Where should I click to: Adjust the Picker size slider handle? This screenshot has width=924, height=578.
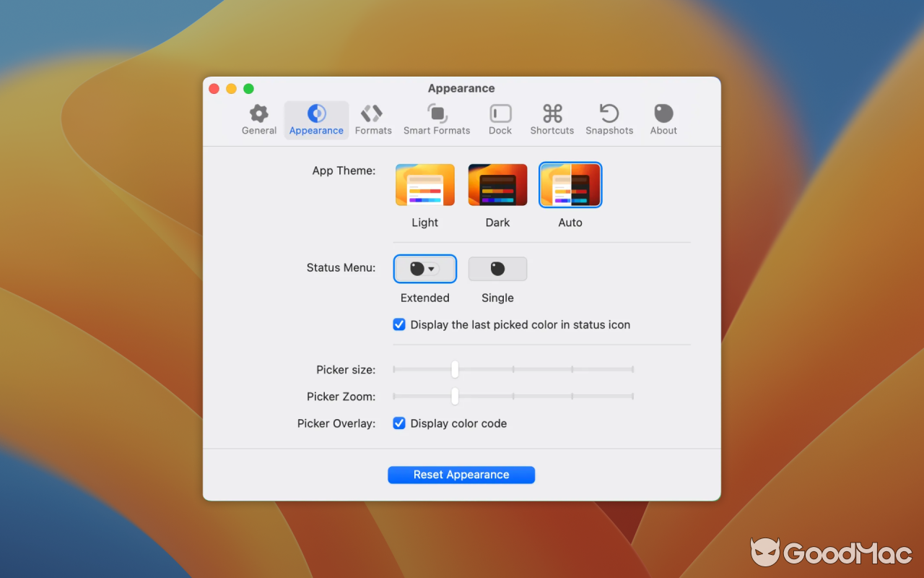click(454, 369)
